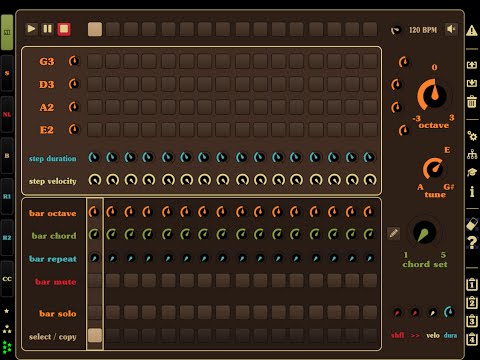Click the single star icon in left sidebar
Screen dimensions: 480x360
(x=7, y=311)
